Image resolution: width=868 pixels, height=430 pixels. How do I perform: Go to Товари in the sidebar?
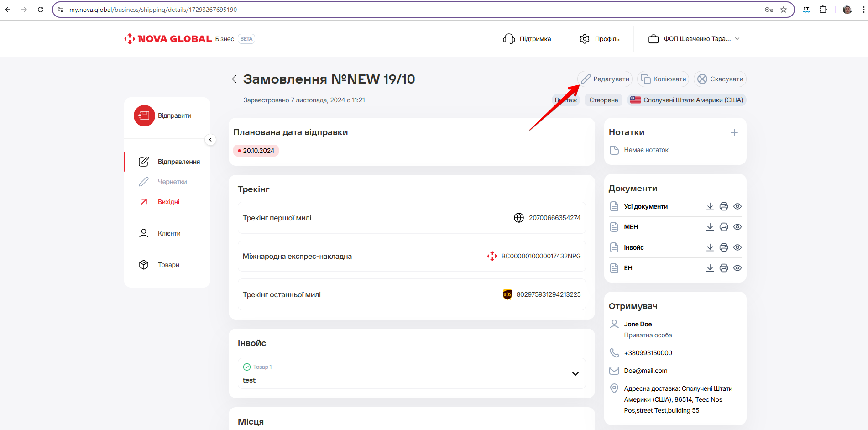(x=168, y=265)
